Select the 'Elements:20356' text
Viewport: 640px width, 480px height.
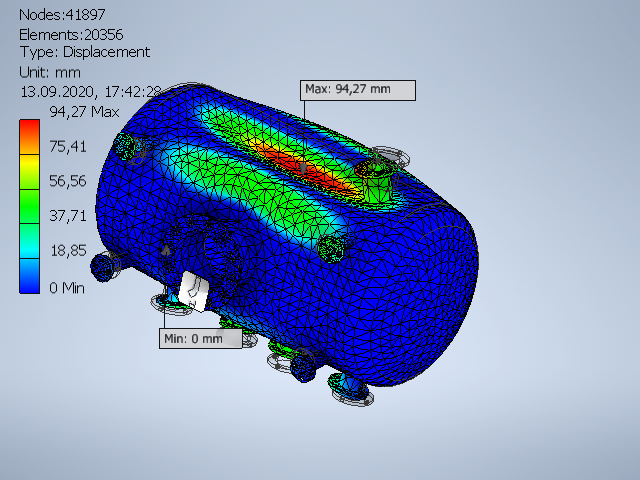point(71,35)
